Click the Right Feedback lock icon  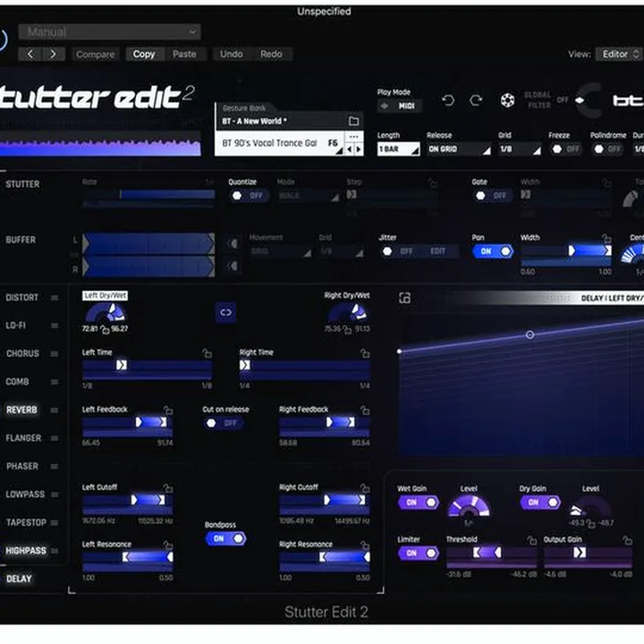(365, 410)
